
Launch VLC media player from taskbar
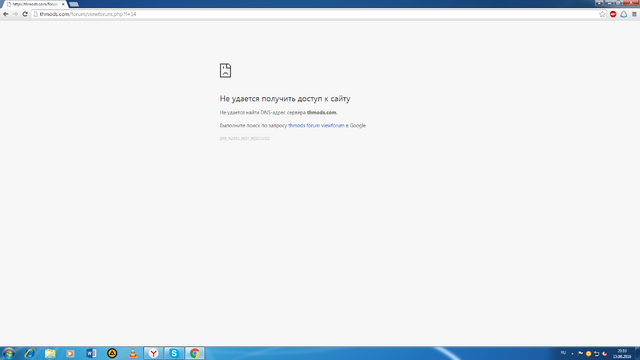coord(133,353)
